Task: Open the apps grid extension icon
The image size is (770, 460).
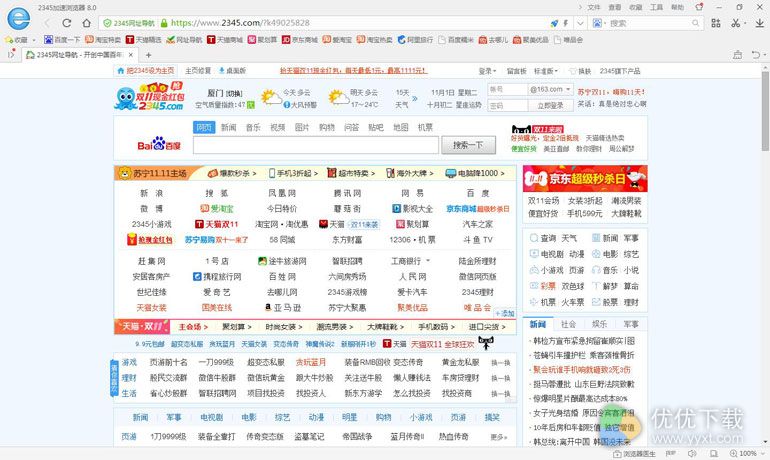Action: pyautogui.click(x=716, y=23)
